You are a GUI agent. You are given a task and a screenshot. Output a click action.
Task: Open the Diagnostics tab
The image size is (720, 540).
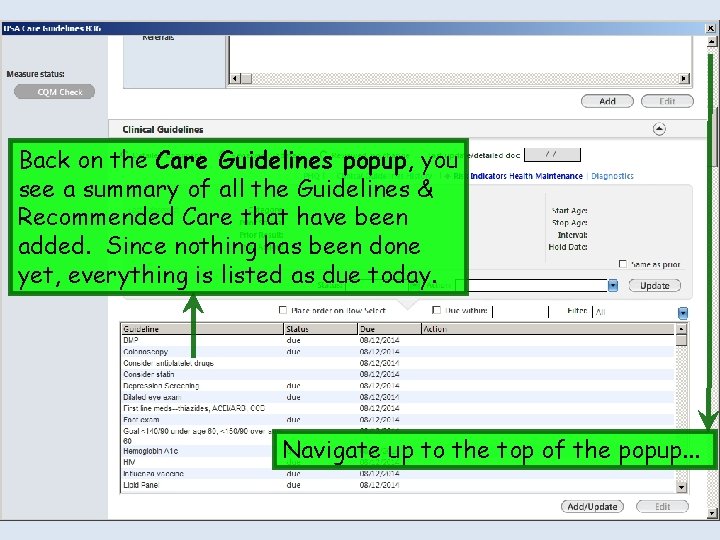tap(612, 176)
